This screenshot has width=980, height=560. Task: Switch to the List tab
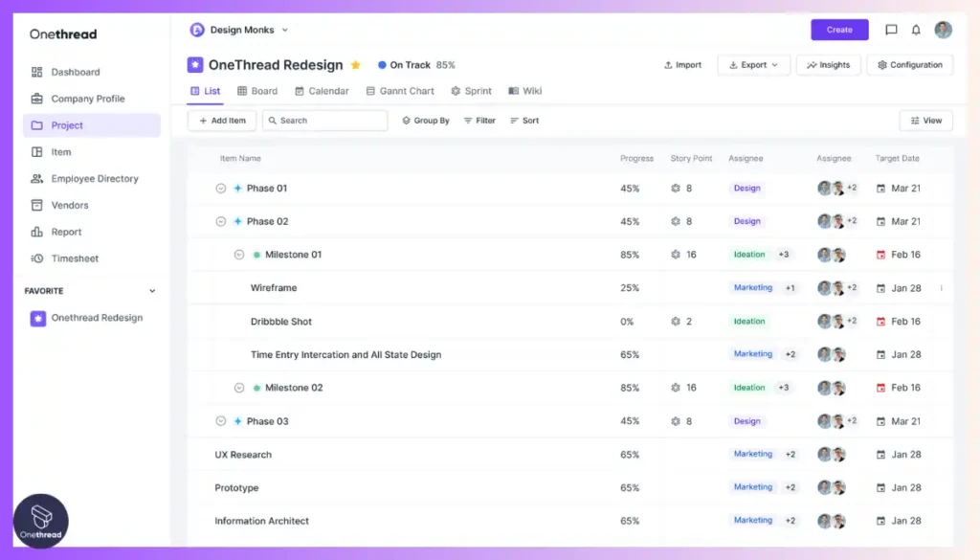coord(205,91)
